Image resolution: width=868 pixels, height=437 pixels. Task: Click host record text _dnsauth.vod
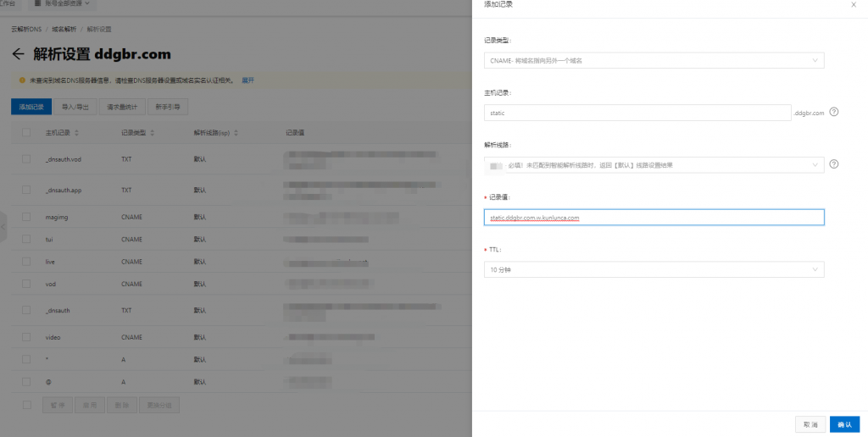[64, 159]
